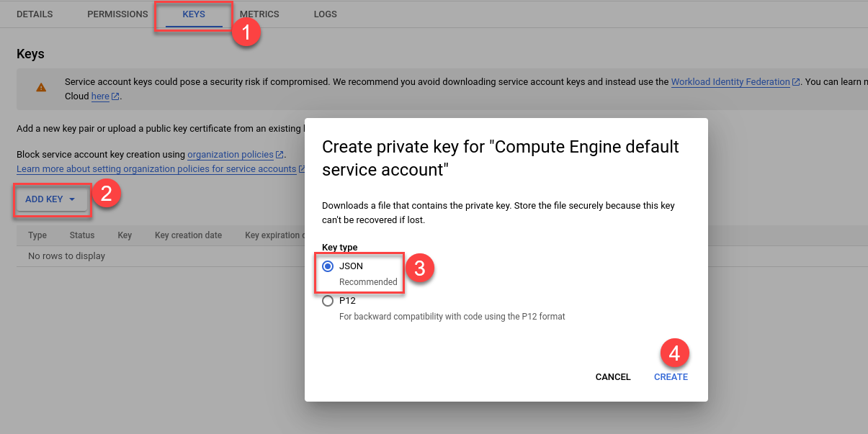The height and width of the screenshot is (434, 868).
Task: Open the PERMISSIONS tab
Action: point(117,14)
